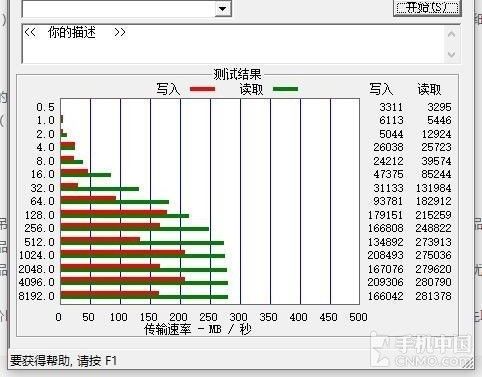
Task: Click the green 读取 legend swatch
Action: tap(285, 89)
